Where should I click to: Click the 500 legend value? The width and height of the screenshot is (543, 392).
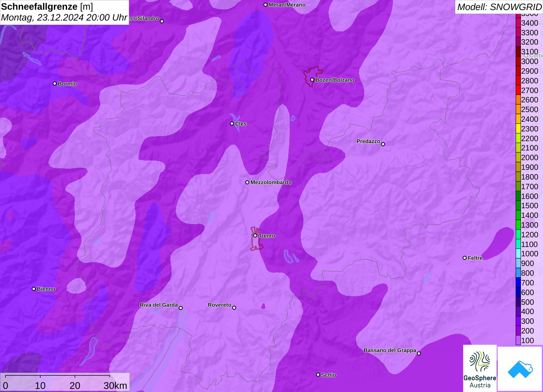click(527, 302)
